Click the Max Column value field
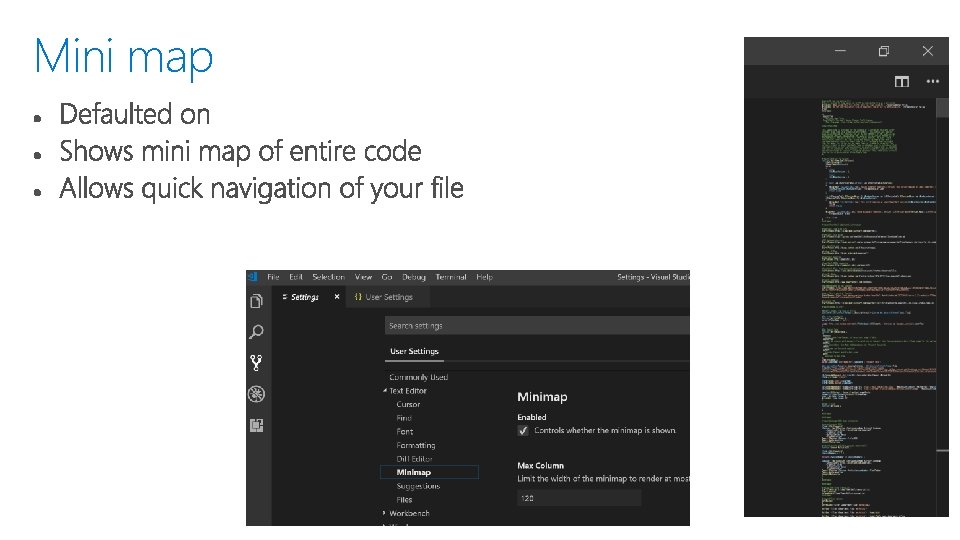Screen dimensions: 960x540 (578, 497)
